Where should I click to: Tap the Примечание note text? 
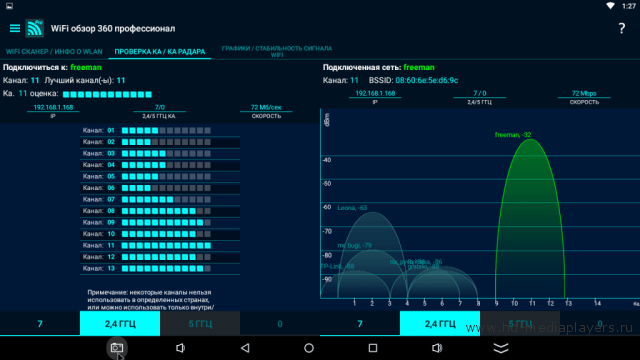click(x=151, y=300)
